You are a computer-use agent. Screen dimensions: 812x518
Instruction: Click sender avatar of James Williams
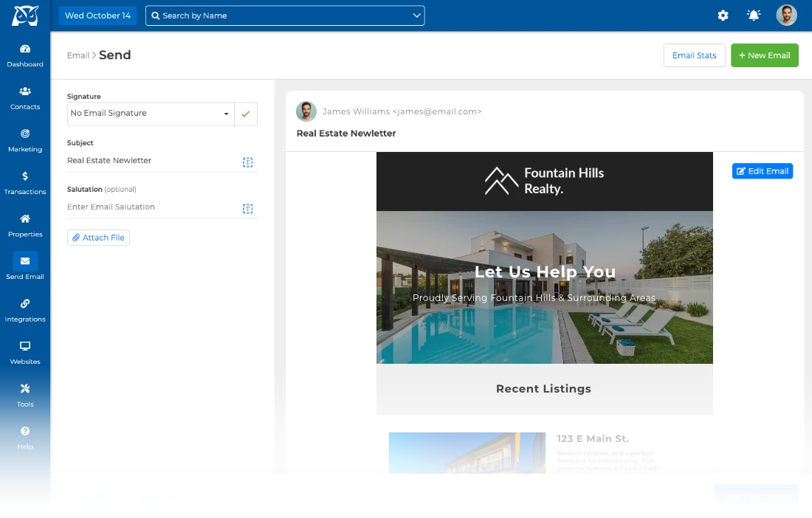306,111
